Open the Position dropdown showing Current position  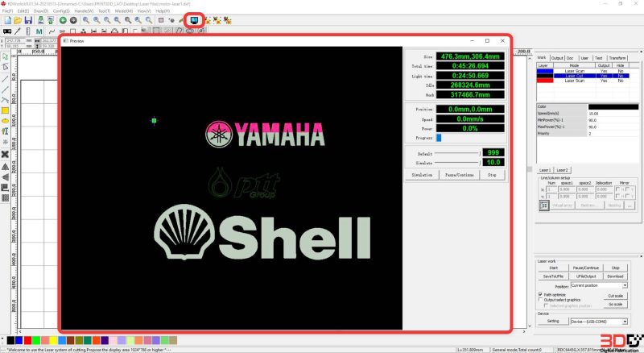[599, 285]
